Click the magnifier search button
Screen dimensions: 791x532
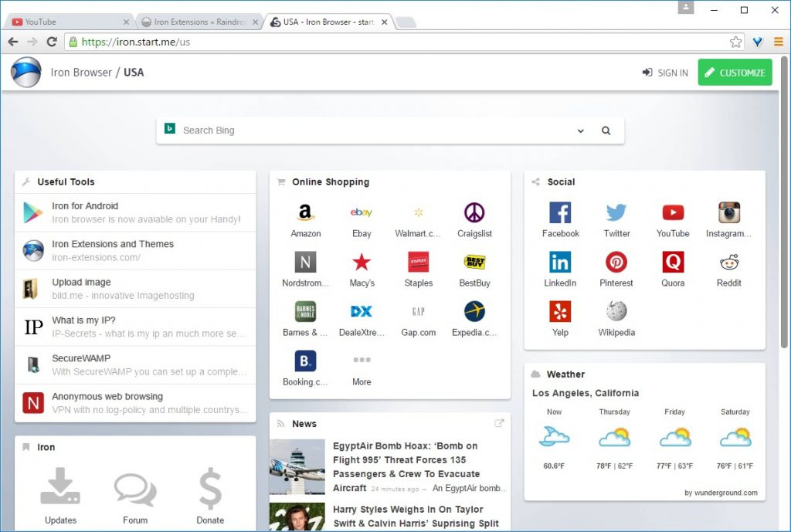pyautogui.click(x=606, y=131)
